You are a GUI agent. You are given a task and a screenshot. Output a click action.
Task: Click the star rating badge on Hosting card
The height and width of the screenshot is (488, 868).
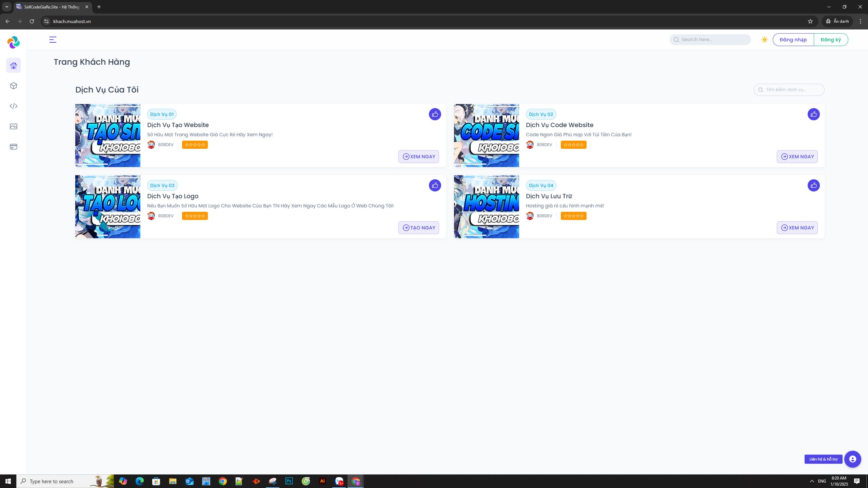(x=573, y=216)
